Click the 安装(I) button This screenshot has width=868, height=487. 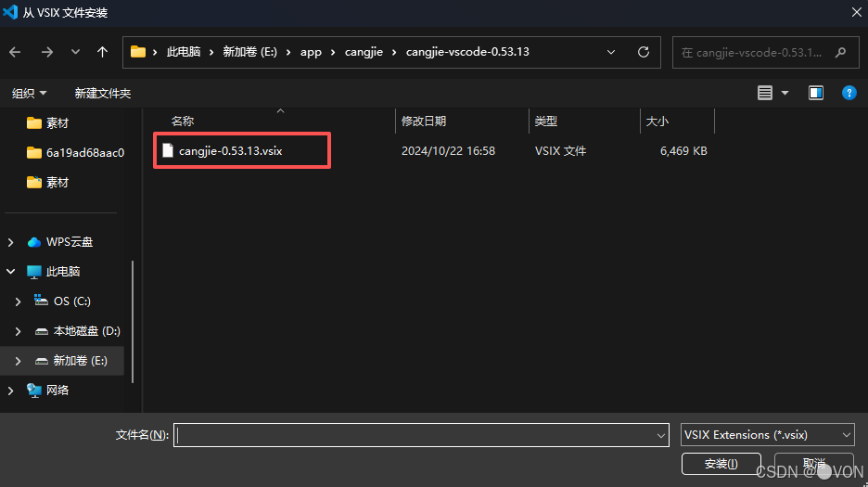coord(721,464)
